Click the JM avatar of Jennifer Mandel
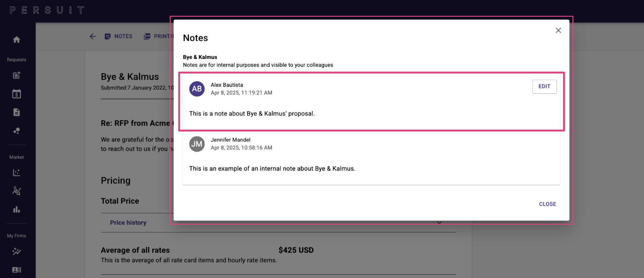The height and width of the screenshot is (278, 644). [x=197, y=144]
